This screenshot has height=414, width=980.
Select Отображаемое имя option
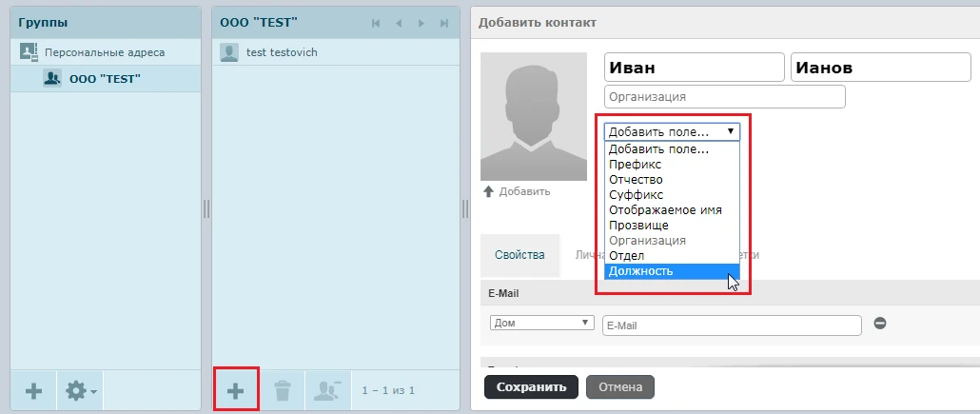(665, 210)
